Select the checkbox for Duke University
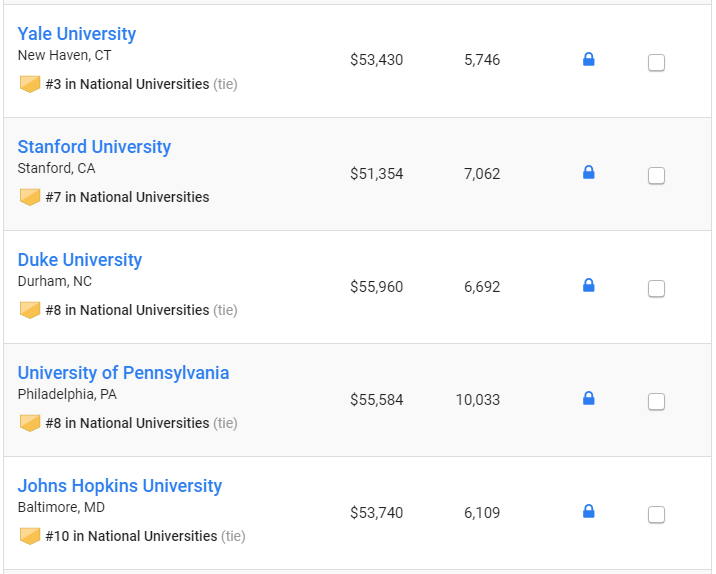Image resolution: width=716 pixels, height=574 pixels. click(656, 289)
